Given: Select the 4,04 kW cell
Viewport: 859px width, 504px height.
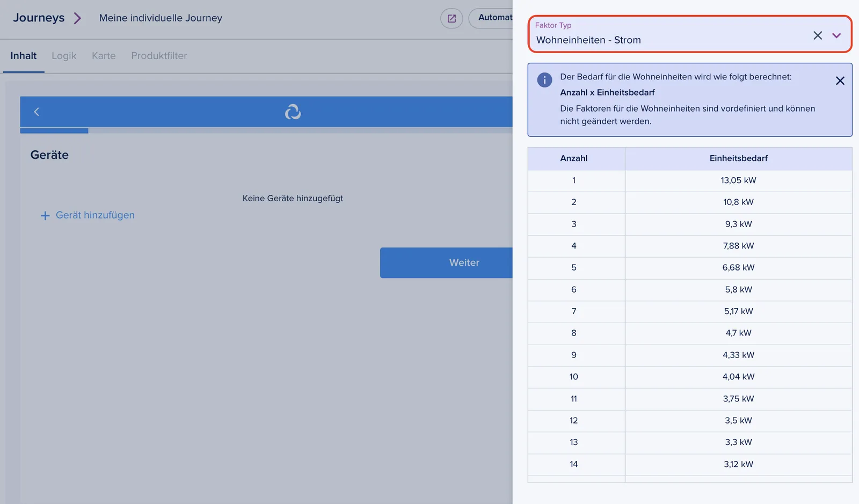Looking at the screenshot, I should pos(738,377).
